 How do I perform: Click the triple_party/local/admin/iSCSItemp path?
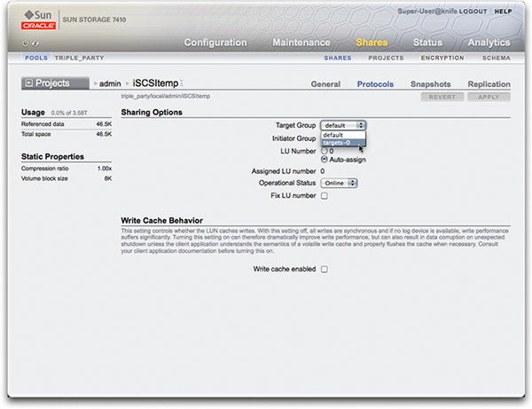tap(166, 97)
